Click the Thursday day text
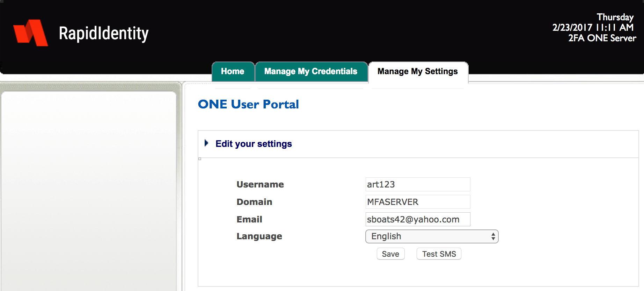Image resolution: width=644 pixels, height=291 pixels. click(615, 17)
